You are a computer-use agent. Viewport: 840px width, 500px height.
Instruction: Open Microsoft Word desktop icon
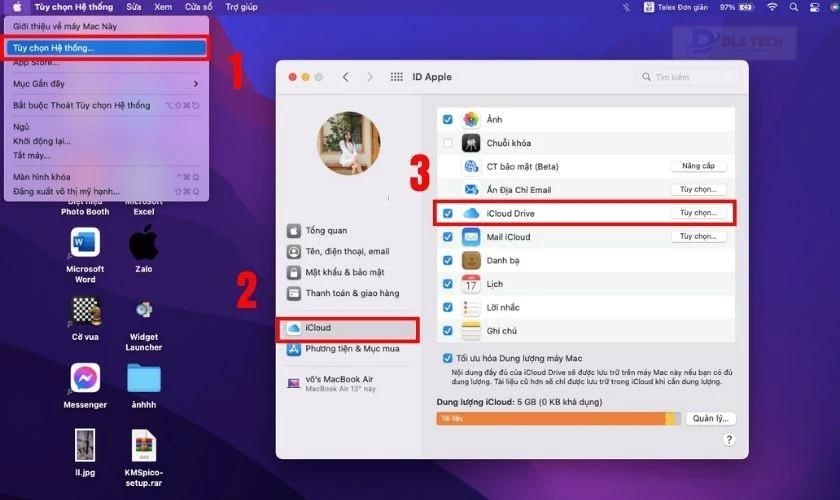(x=85, y=242)
